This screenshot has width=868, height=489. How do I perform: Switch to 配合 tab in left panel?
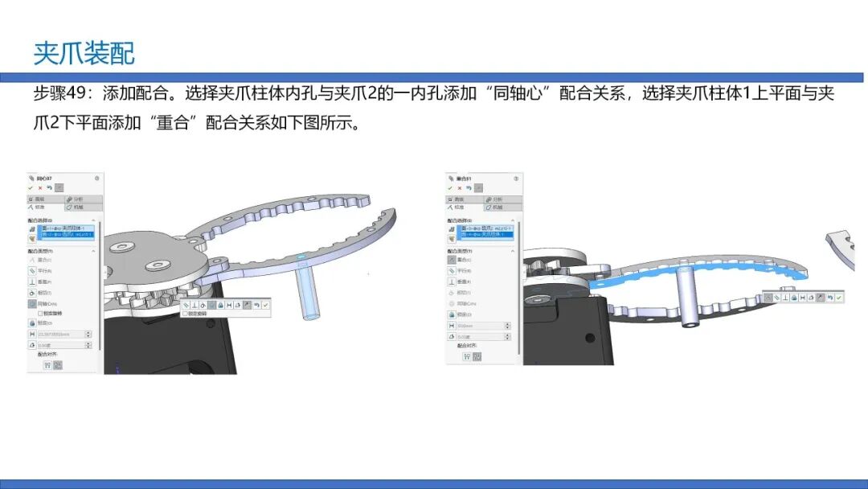tap(46, 199)
